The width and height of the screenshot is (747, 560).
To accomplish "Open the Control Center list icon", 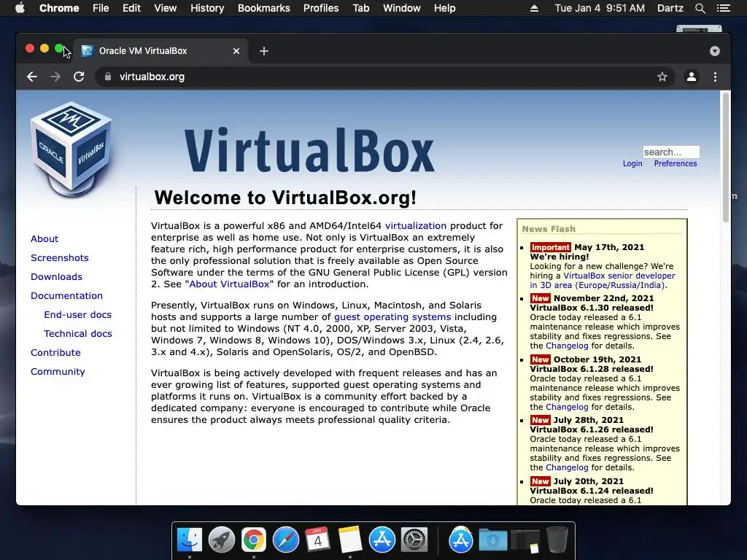I will point(723,8).
